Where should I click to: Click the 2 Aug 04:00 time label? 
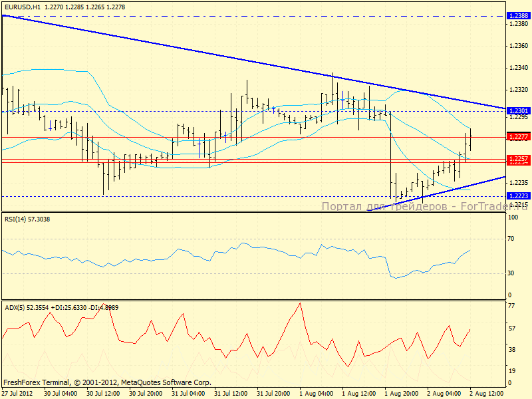tap(444, 394)
